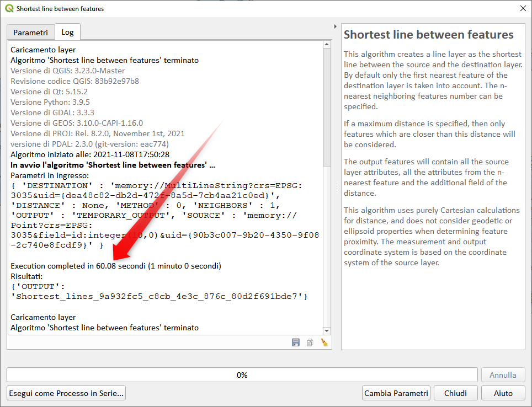Click the splitter handle between log and help
The width and height of the screenshot is (532, 407).
point(337,188)
